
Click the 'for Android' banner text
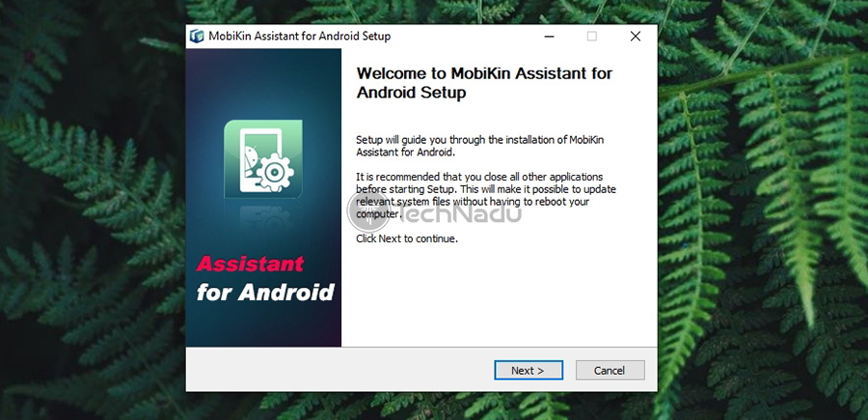(266, 292)
